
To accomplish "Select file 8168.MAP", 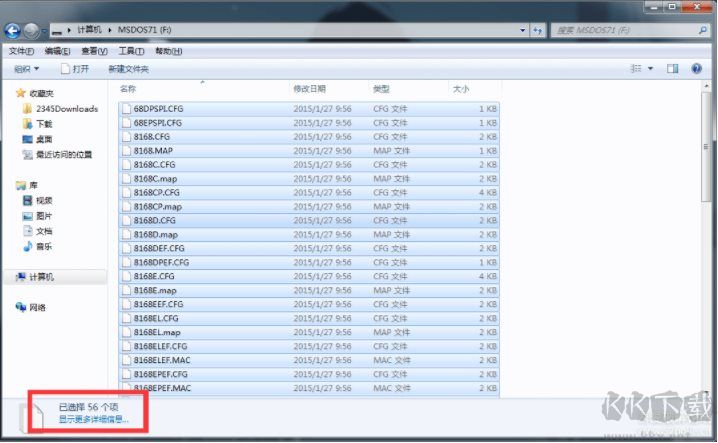I will pos(309,151).
